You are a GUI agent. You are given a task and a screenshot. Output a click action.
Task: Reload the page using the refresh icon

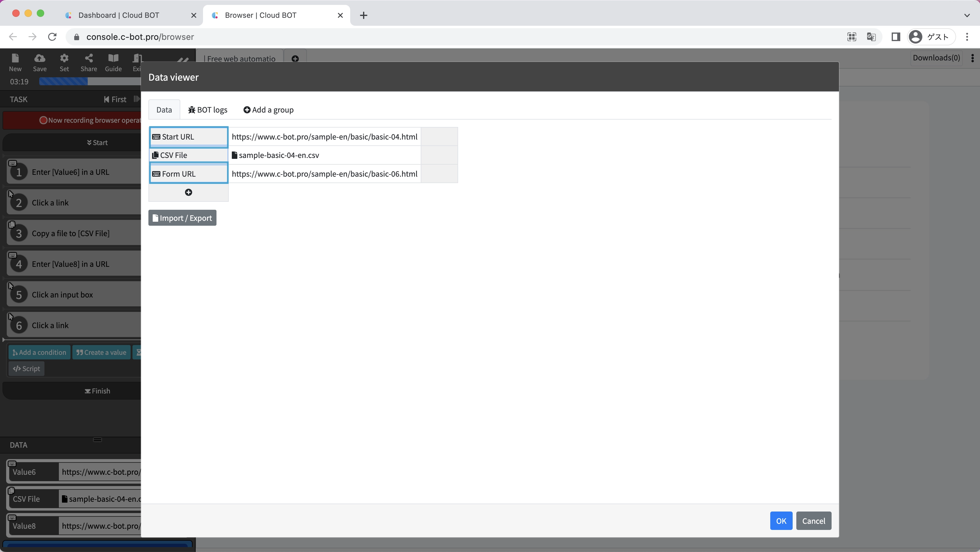tap(52, 37)
